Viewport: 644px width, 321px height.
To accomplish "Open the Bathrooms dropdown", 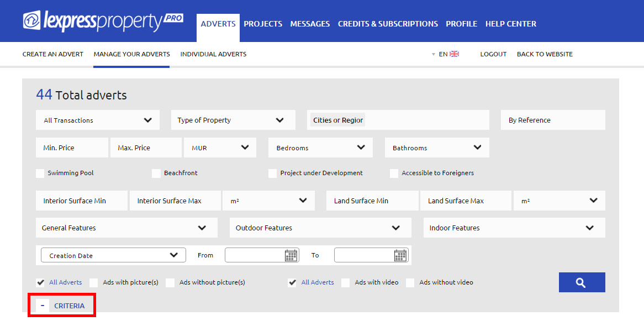I will [x=437, y=148].
